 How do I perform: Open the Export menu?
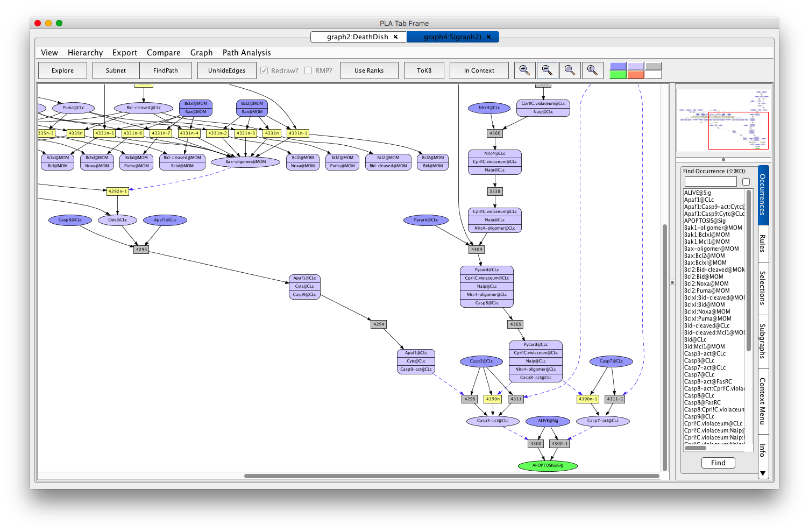pos(125,53)
